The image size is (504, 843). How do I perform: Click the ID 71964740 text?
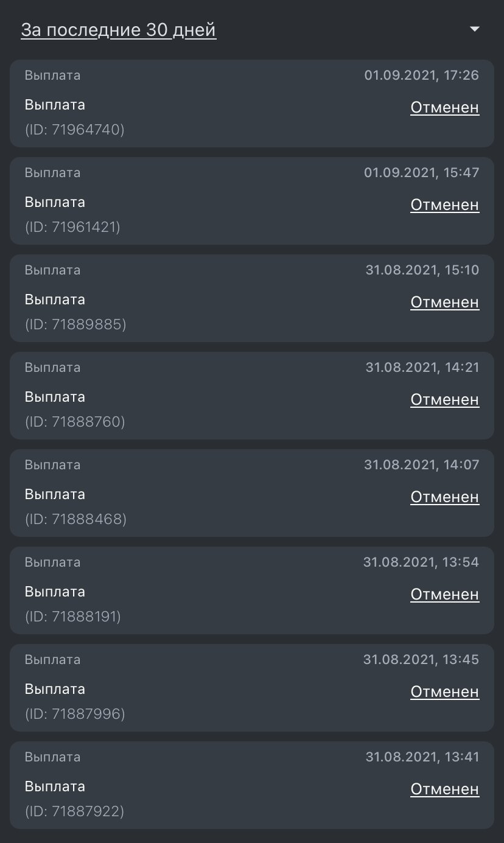[74, 130]
